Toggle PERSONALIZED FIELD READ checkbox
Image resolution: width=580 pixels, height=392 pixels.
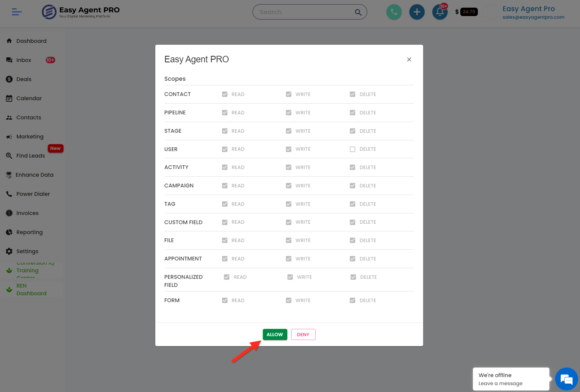(x=226, y=277)
